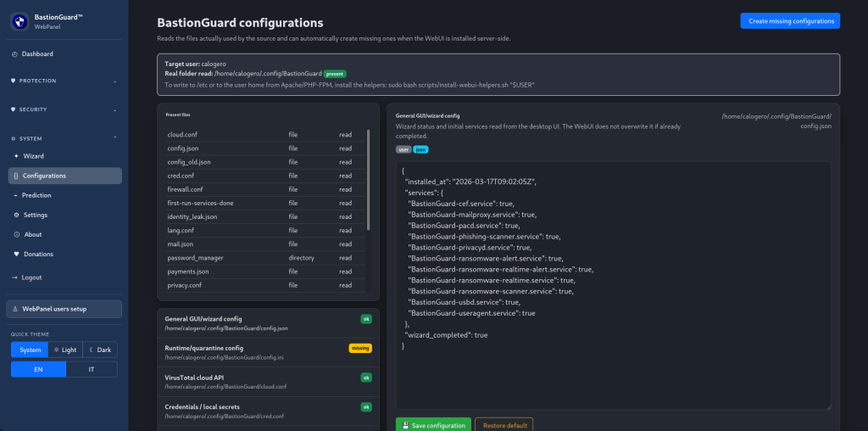Open the Prediction page
Viewport: 868px width, 431px height.
(64, 195)
